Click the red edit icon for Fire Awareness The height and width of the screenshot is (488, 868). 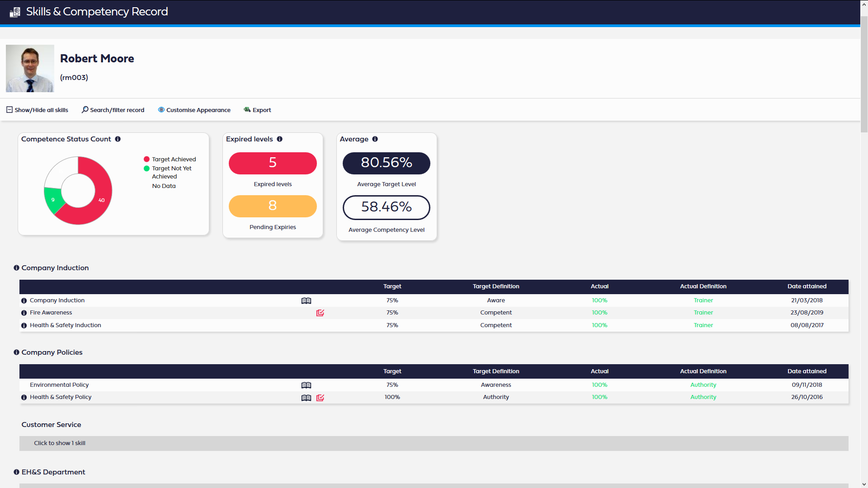point(320,313)
